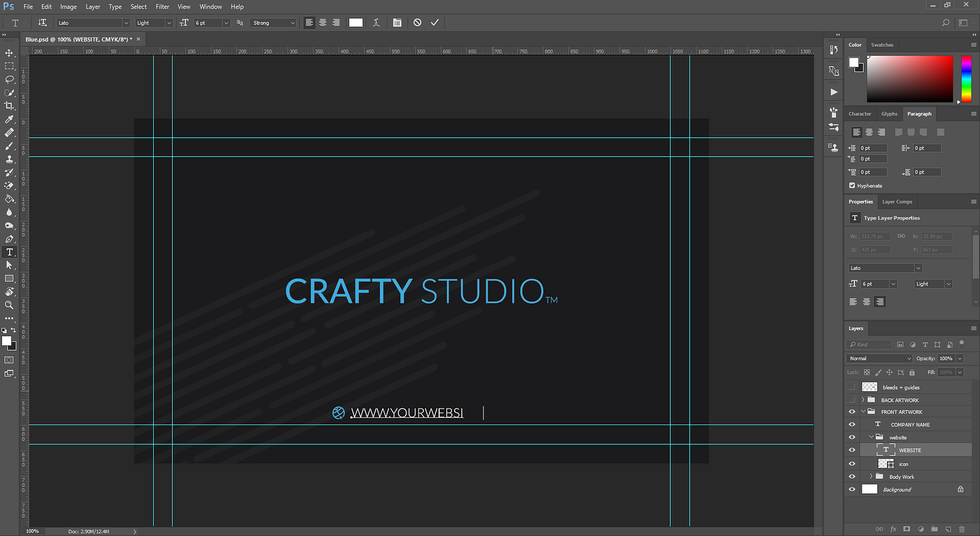Image resolution: width=980 pixels, height=536 pixels.
Task: Uncheck the Hyphenate checkbox
Action: (852, 186)
